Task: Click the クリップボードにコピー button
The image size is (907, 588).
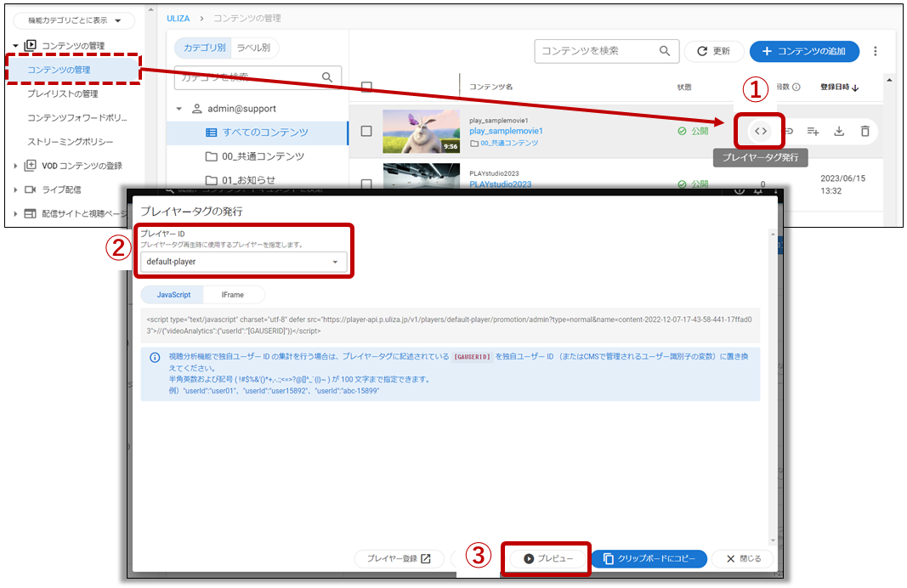Action: 649,559
